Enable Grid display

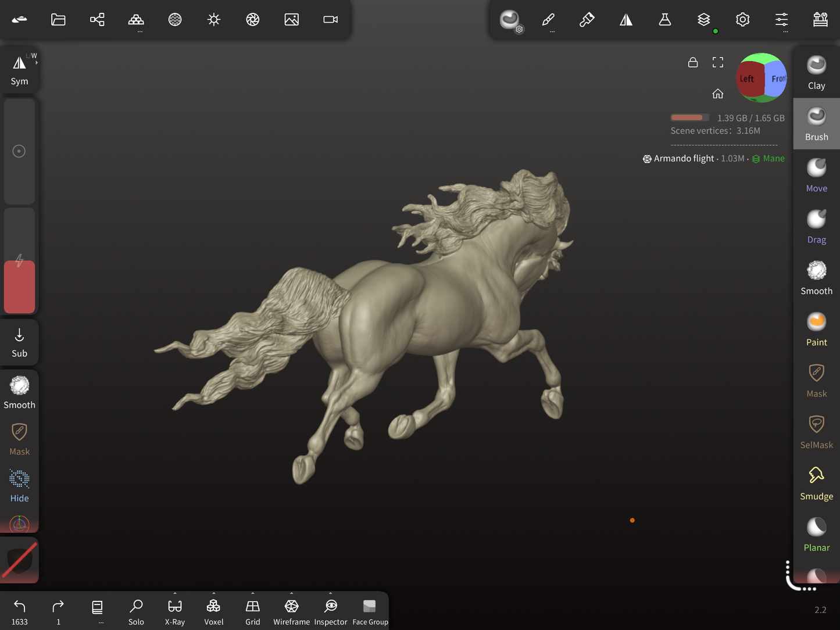click(x=252, y=612)
